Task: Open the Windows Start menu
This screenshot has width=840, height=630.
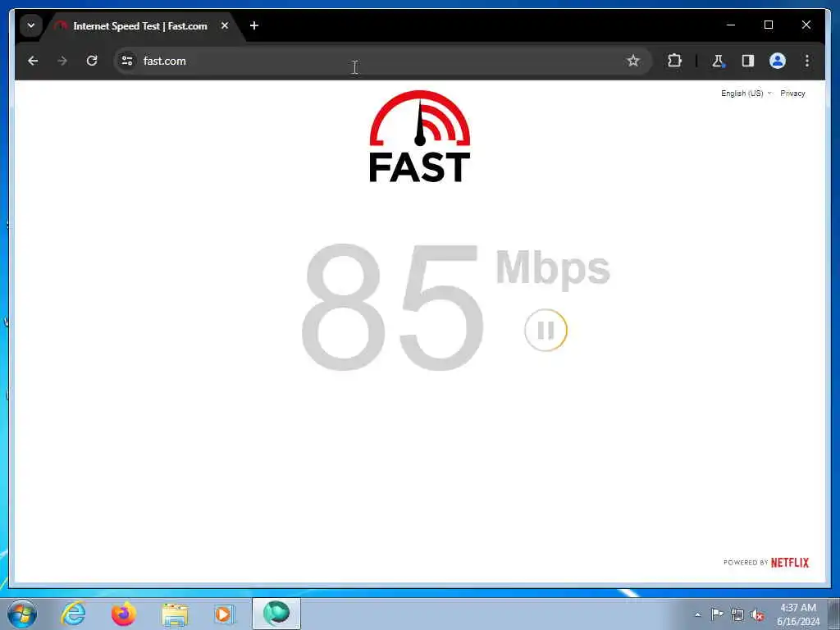Action: 22,614
